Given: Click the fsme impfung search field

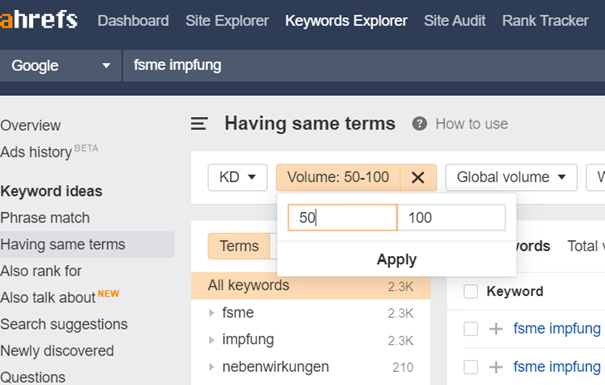Looking at the screenshot, I should pyautogui.click(x=363, y=66).
